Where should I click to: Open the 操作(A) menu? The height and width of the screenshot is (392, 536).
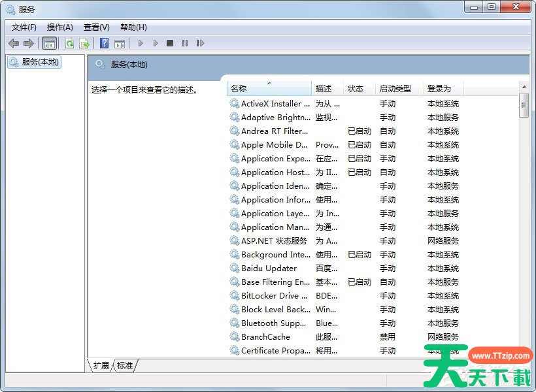(x=60, y=27)
